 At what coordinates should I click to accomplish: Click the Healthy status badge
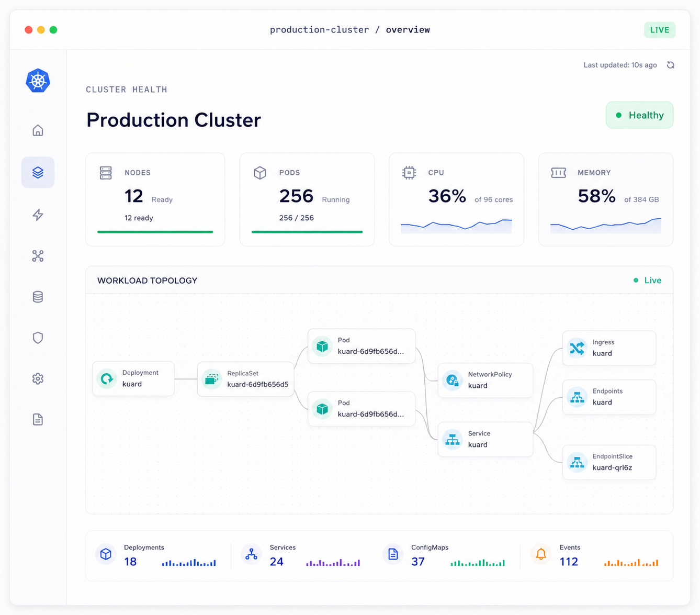point(639,115)
